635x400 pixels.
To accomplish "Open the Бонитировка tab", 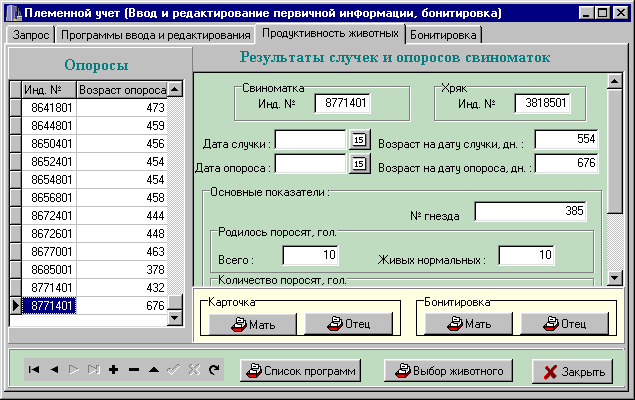I will point(443,35).
